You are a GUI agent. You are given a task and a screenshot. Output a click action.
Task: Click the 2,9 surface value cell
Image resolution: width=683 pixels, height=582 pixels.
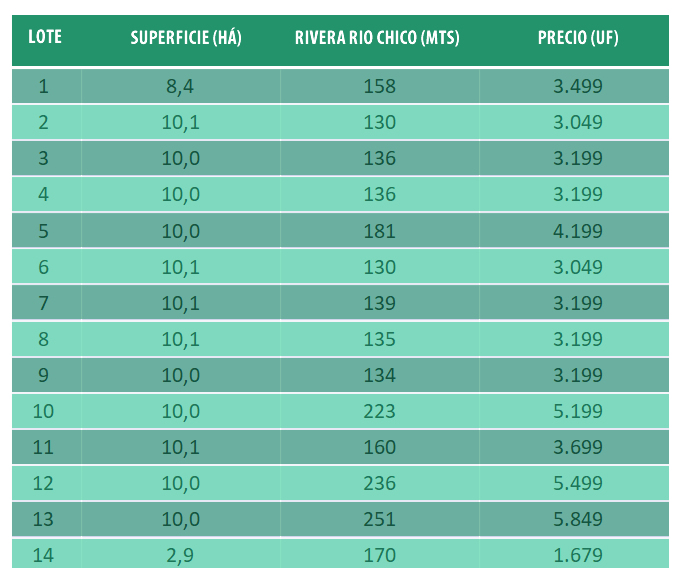[180, 554]
